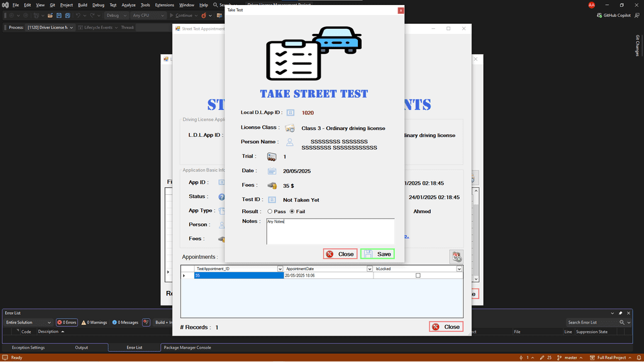Switch to the Package Manager Console tab
The image size is (644, 362).
[187, 348]
